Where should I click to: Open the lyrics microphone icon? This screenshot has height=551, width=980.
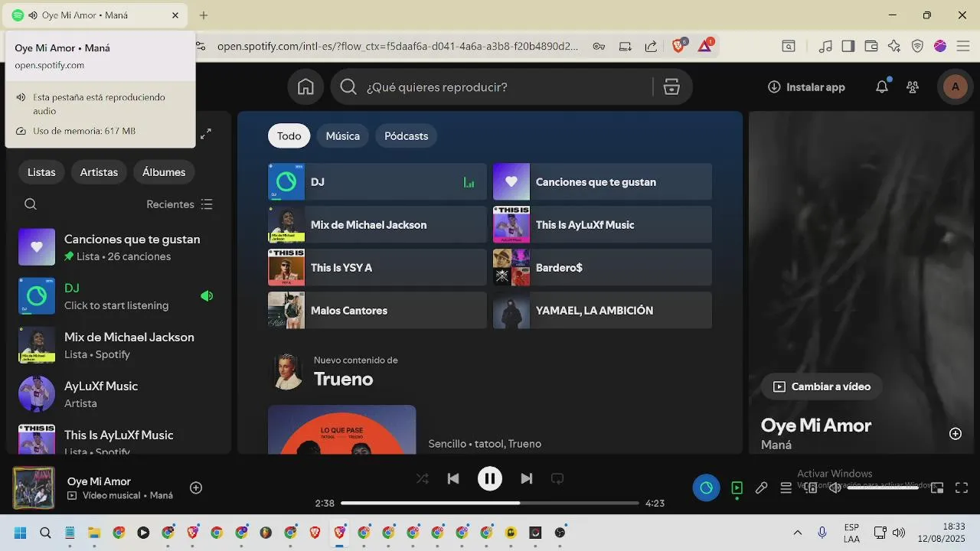761,487
